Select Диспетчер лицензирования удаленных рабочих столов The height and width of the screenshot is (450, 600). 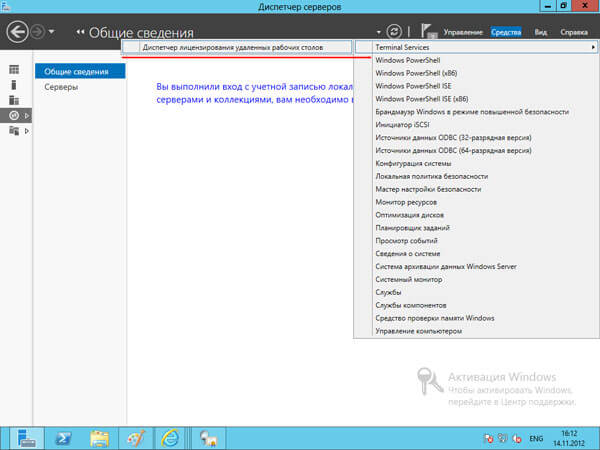[236, 47]
